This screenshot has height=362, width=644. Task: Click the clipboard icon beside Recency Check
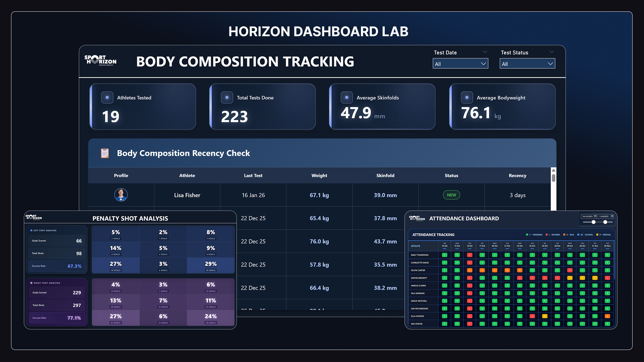pyautogui.click(x=105, y=153)
